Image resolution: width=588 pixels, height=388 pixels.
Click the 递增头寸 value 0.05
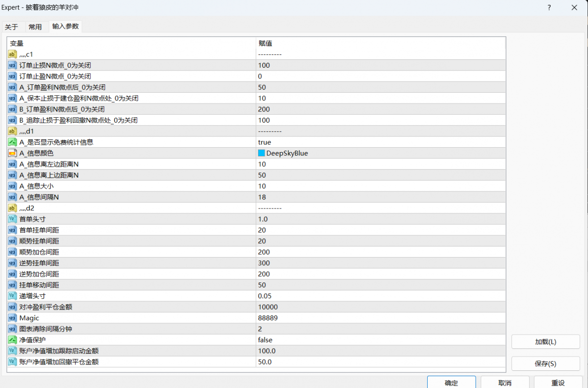[x=265, y=296]
